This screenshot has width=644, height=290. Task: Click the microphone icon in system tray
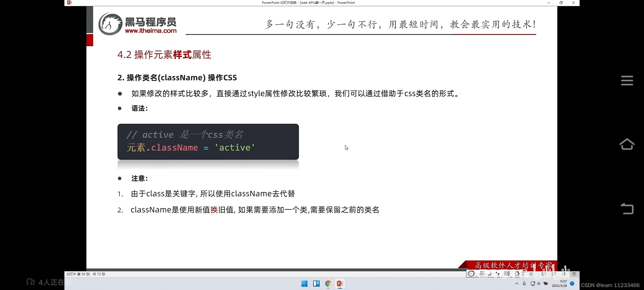pos(524,284)
